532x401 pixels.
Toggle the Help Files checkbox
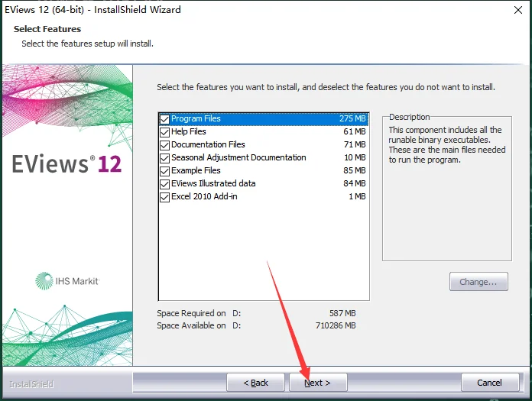(164, 132)
